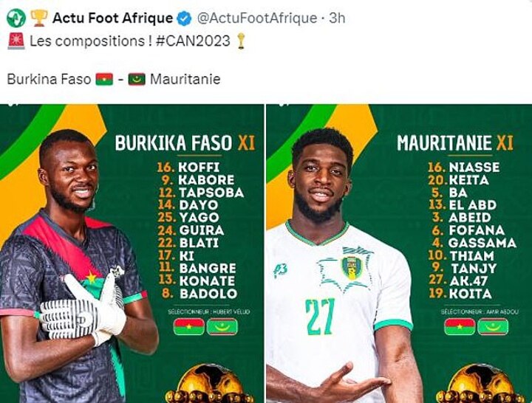Click the Actu Foot Afrique profile avatar

click(15, 18)
